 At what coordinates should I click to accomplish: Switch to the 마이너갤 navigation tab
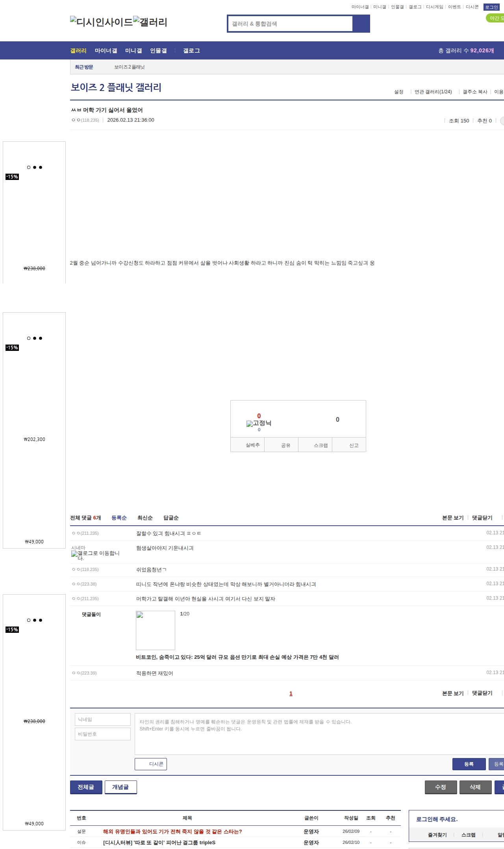pos(106,51)
